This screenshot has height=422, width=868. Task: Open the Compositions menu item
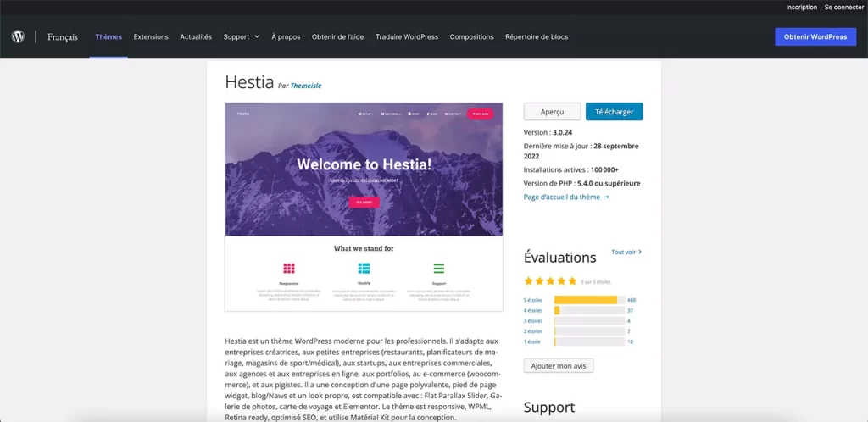click(x=471, y=37)
